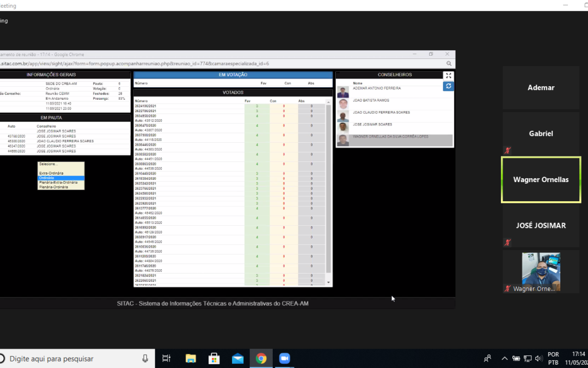Click the battery icon in system tray

click(516, 358)
